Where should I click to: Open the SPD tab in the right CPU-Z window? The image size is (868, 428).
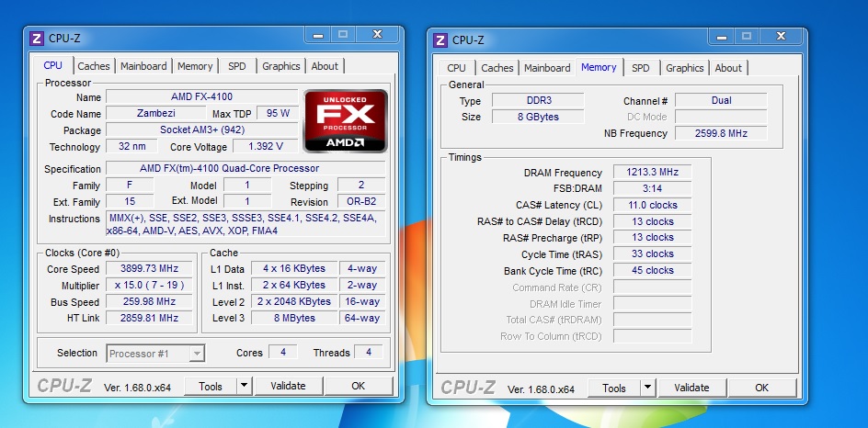click(641, 67)
